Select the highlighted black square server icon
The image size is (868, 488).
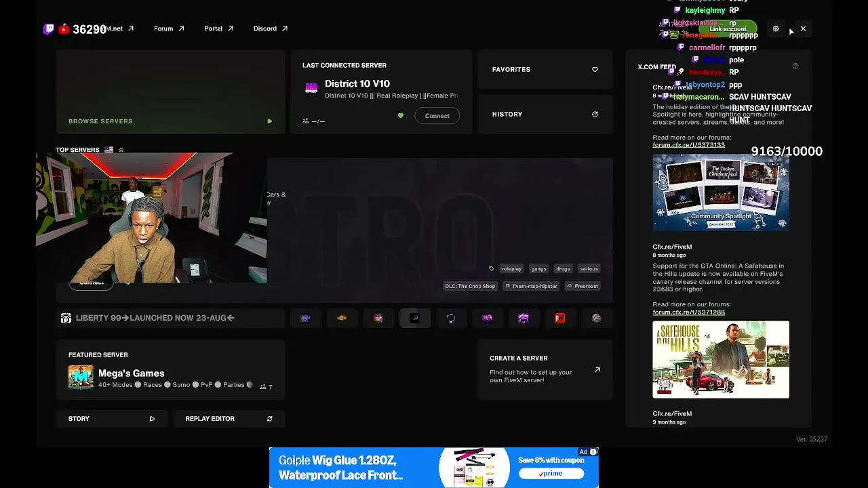[x=415, y=318]
